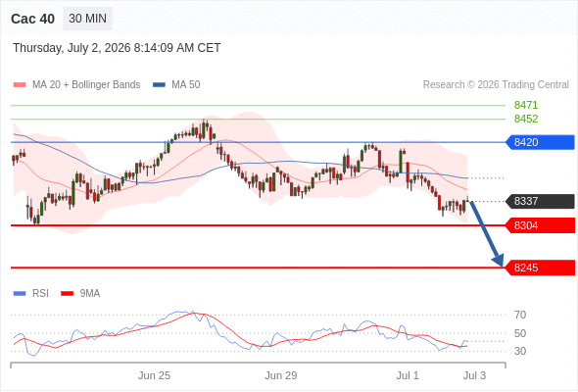The image size is (578, 392).
Task: Click the 30 MIN timeframe badge
Action: coord(88,19)
